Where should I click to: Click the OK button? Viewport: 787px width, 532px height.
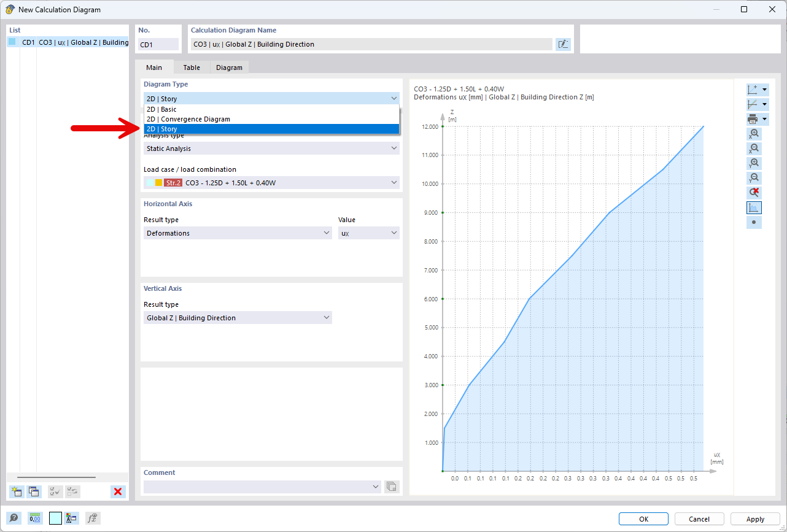coord(643,519)
